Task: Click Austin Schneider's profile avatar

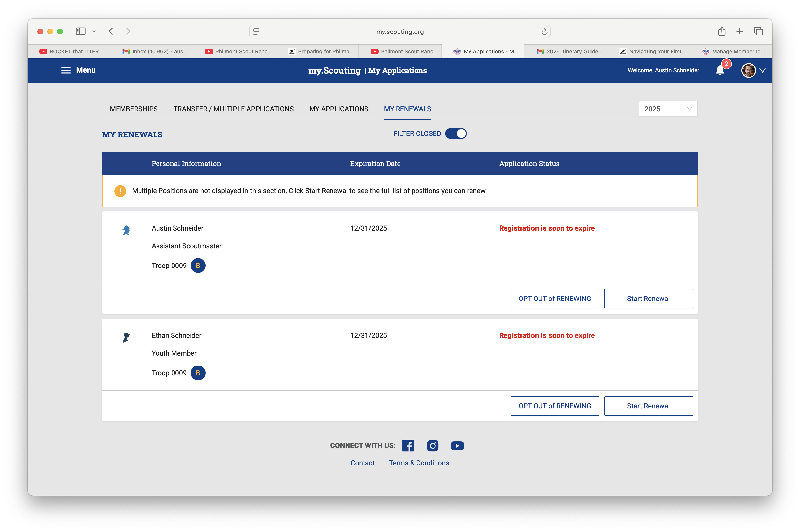Action: coord(748,70)
